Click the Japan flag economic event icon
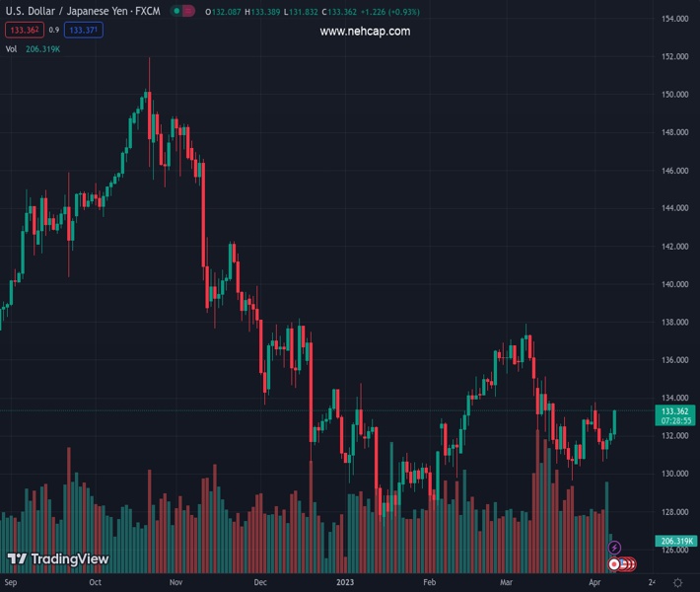Image resolution: width=700 pixels, height=592 pixels. (615, 563)
